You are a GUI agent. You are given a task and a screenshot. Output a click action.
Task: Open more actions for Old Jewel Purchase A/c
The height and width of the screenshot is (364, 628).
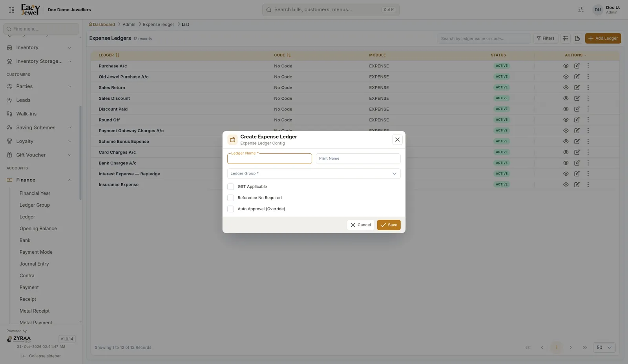(x=588, y=77)
